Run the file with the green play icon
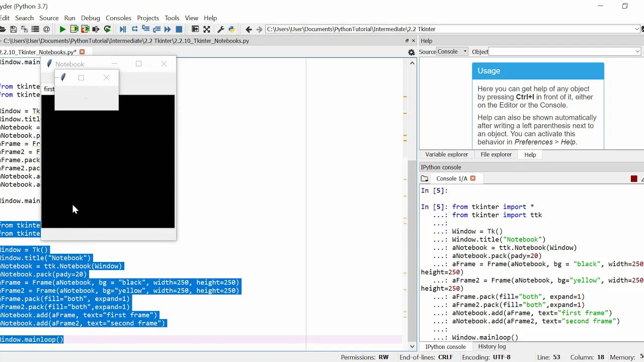Screen dimensions: 644x362 62,29
